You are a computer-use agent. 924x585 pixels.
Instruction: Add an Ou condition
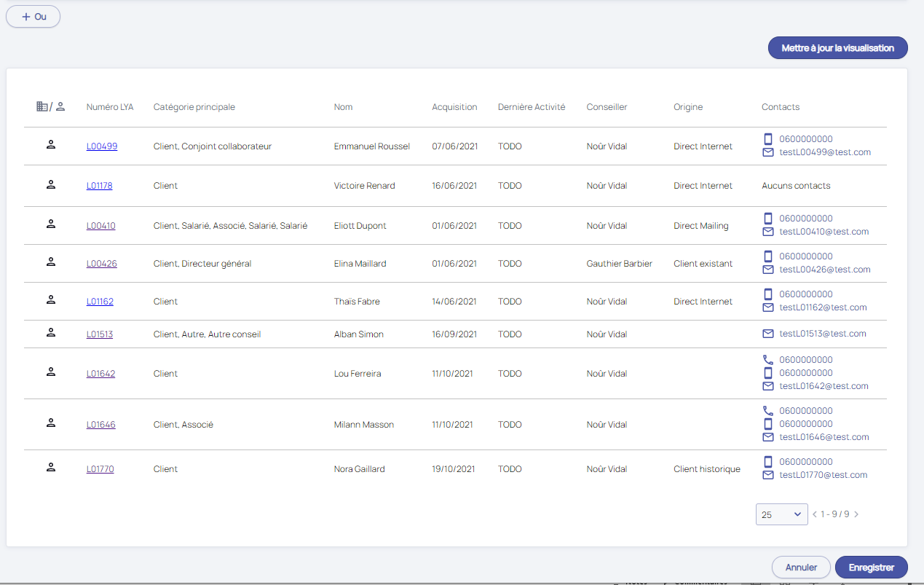pos(33,17)
